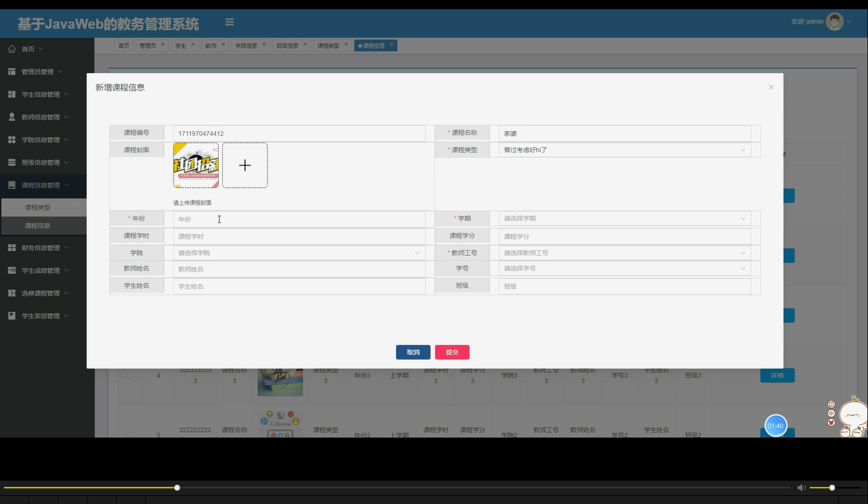Close the 学生 tab with its X
Screen dimensions: 868x504
(193, 44)
